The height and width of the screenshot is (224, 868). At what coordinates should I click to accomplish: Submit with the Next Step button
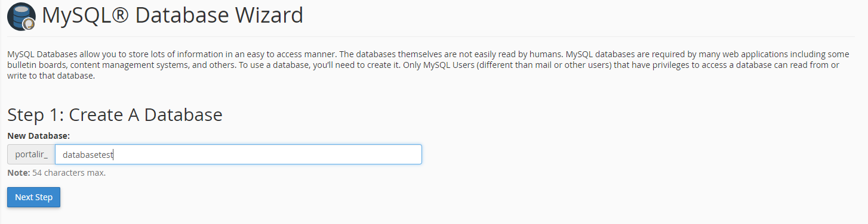point(33,197)
